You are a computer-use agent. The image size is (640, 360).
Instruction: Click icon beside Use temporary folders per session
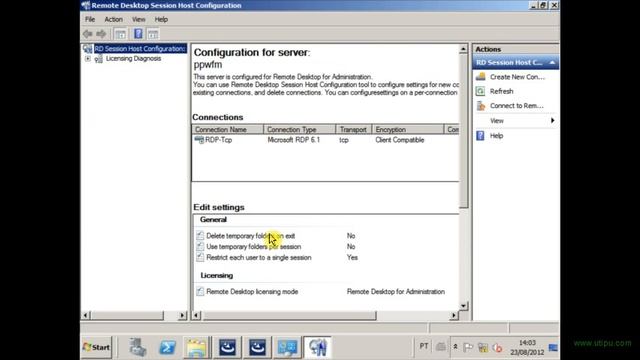(x=200, y=247)
